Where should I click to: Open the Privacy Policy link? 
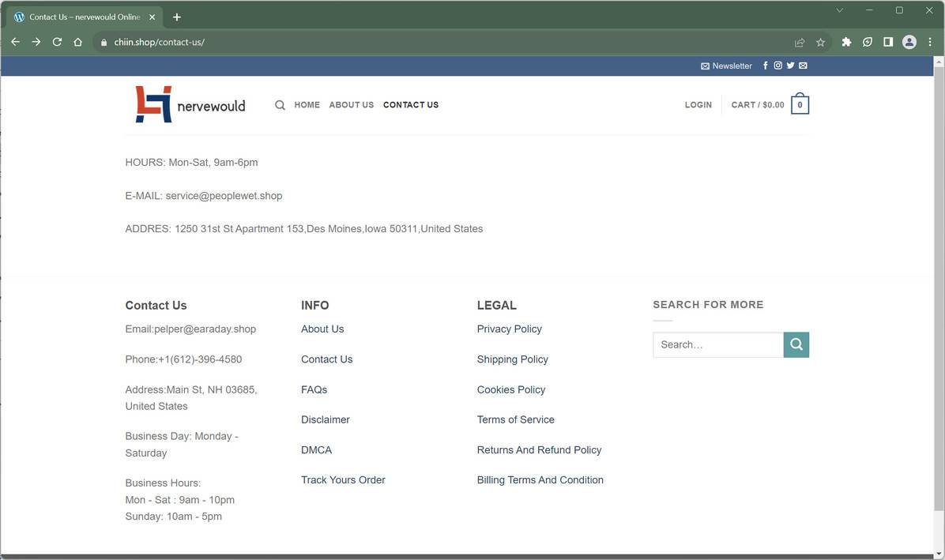click(x=509, y=329)
